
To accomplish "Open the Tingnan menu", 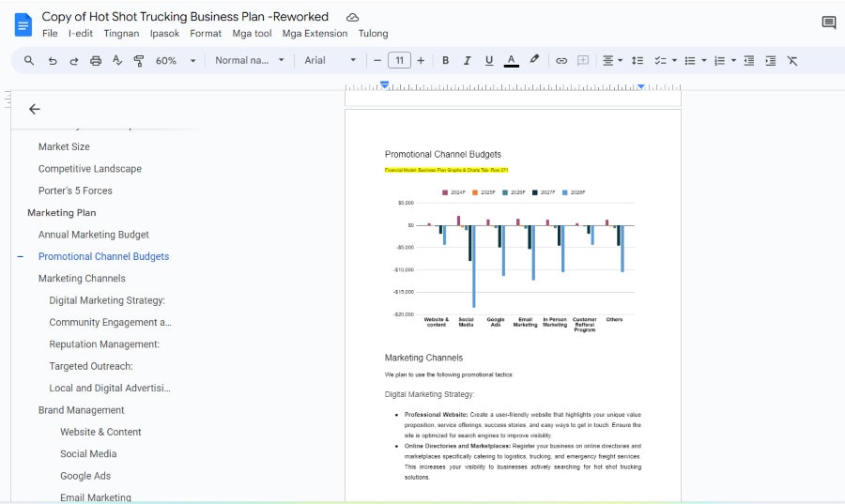I will (x=121, y=34).
